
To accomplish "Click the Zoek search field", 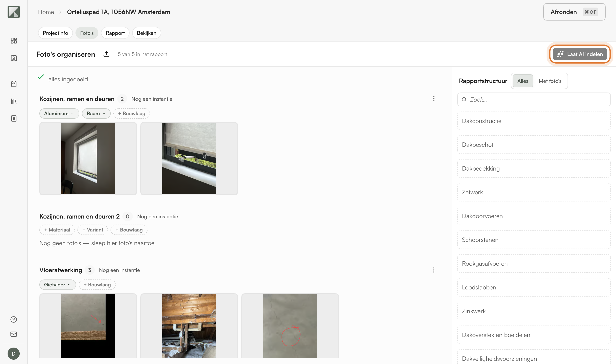I will coord(534,99).
